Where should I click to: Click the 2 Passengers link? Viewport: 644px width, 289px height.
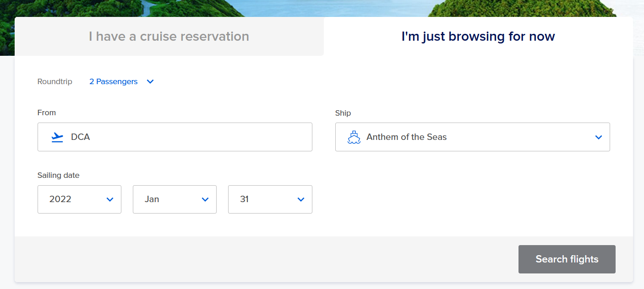click(x=114, y=82)
